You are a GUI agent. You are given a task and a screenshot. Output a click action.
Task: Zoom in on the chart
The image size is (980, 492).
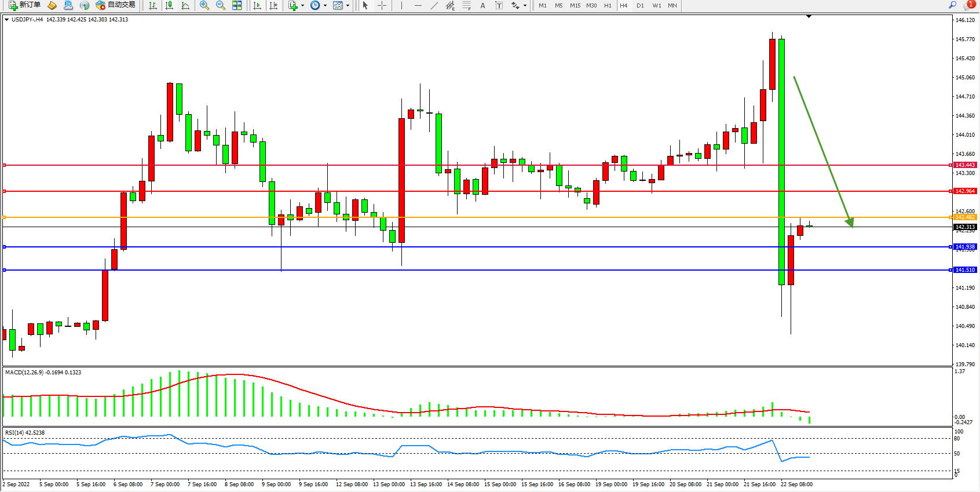(204, 5)
